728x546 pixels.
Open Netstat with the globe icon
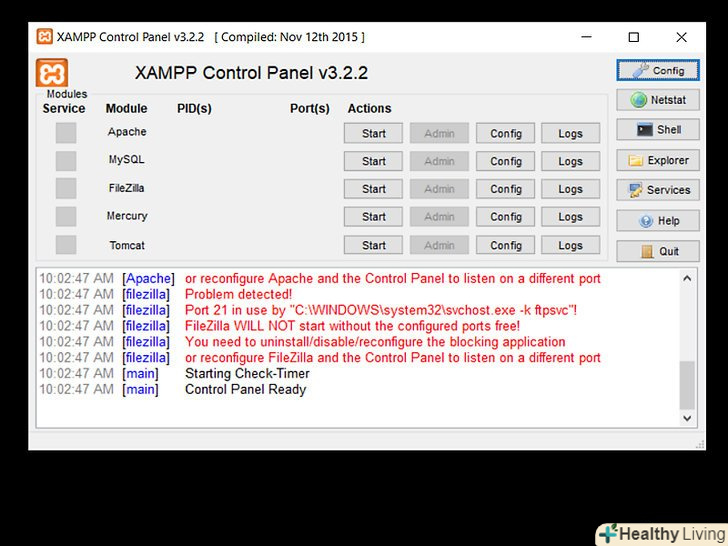tap(658, 100)
